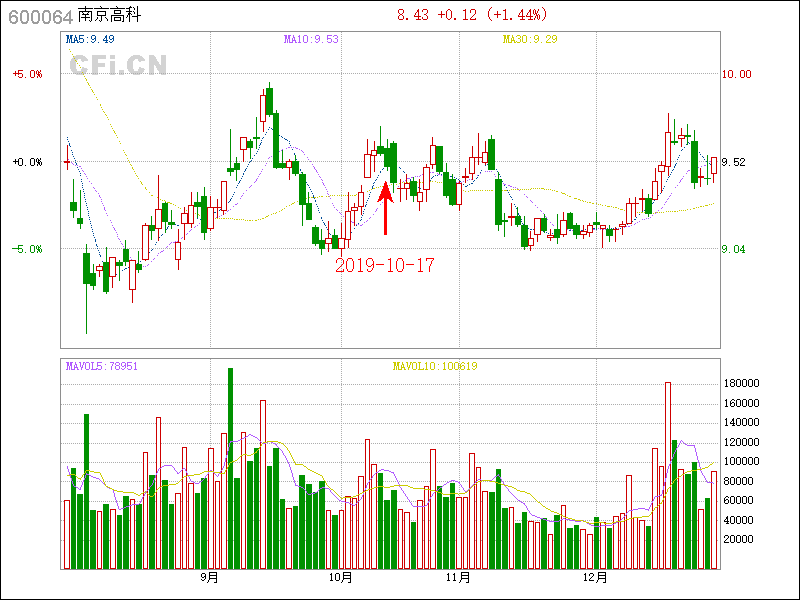Select the 2019-10-17 date annotation

point(384,265)
